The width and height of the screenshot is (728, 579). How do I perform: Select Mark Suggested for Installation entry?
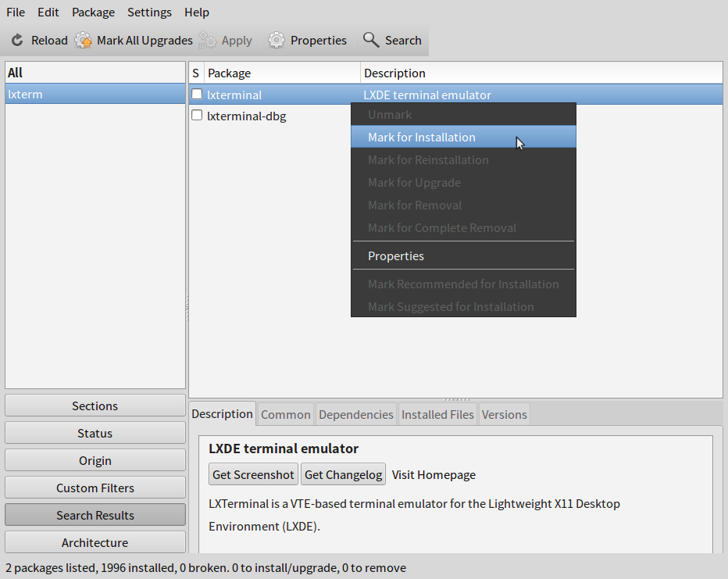click(463, 306)
